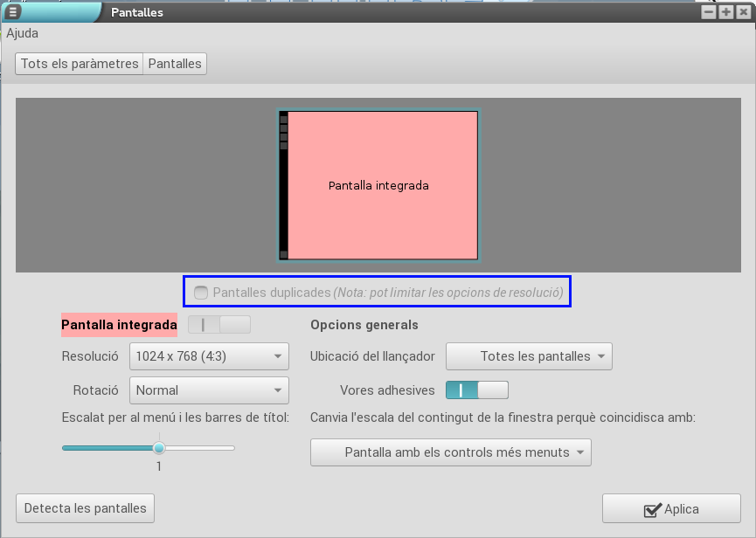Image resolution: width=756 pixels, height=538 pixels.
Task: Expand the 'Pantalla amb els controls més menuts' dropdown
Action: click(451, 452)
